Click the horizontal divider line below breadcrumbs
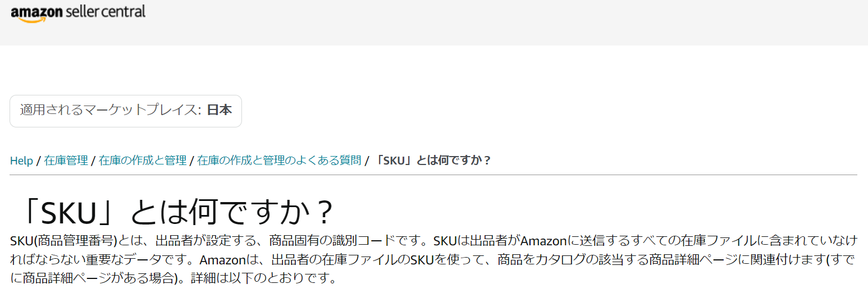The width and height of the screenshot is (868, 293). click(x=433, y=175)
